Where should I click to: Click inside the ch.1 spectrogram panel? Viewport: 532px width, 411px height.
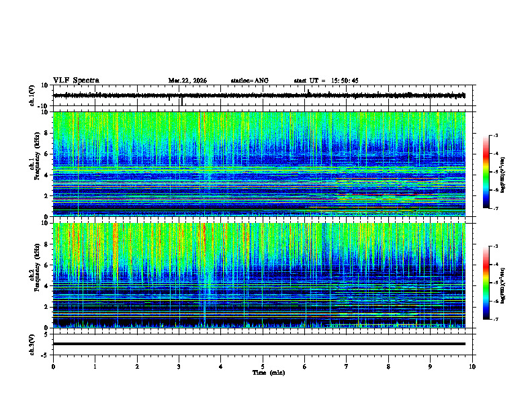(259, 164)
